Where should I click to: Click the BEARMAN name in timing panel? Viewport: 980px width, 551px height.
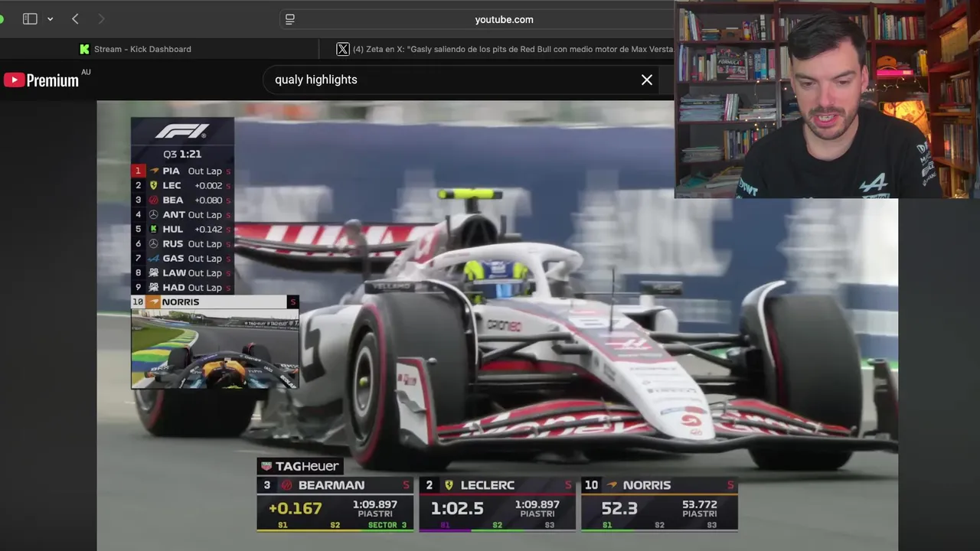(x=332, y=485)
